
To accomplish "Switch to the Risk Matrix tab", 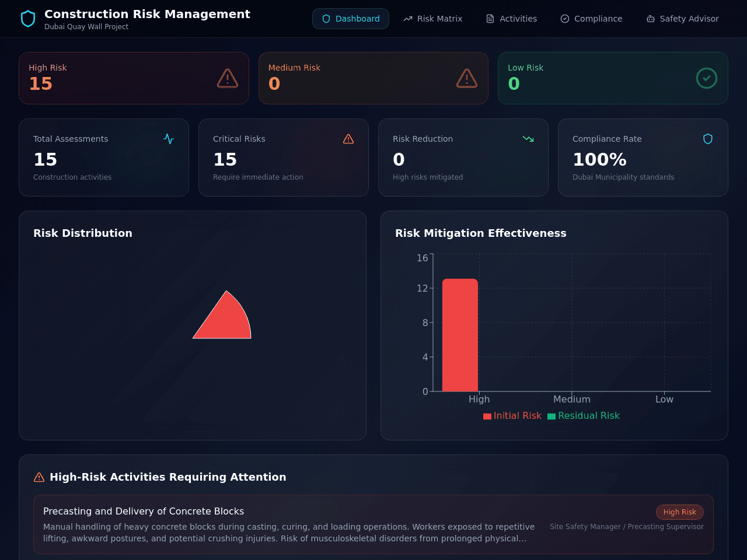I will [x=432, y=19].
